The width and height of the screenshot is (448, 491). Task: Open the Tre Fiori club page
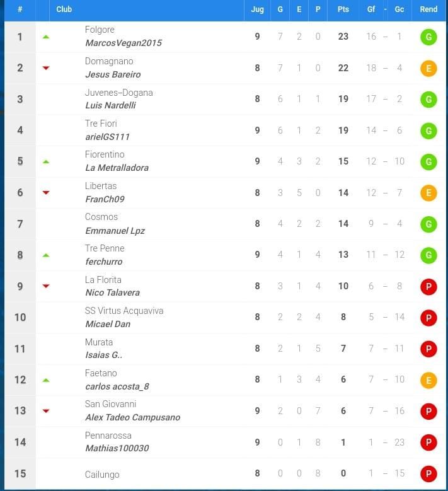(x=101, y=124)
